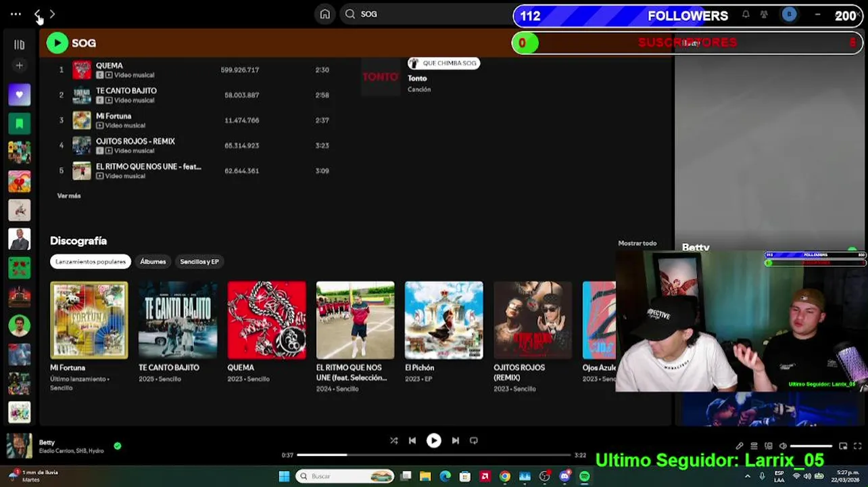Play the SOG artist with green button
This screenshot has width=868, height=487.
point(57,43)
